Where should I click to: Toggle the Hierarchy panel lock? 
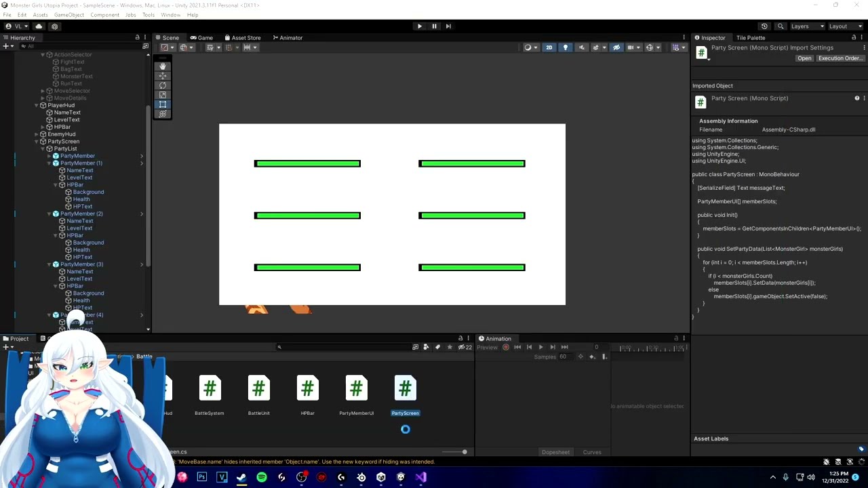pos(137,37)
